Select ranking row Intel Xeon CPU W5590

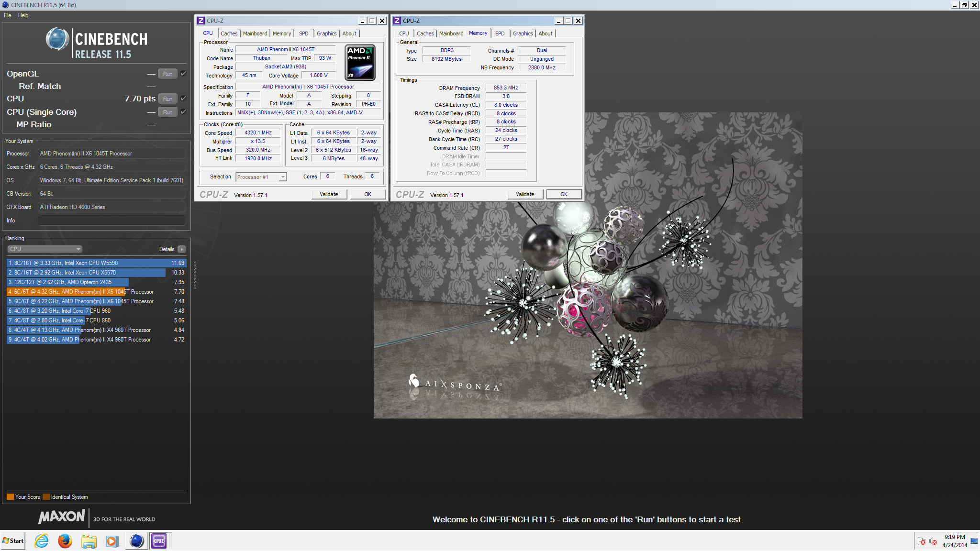coord(96,263)
